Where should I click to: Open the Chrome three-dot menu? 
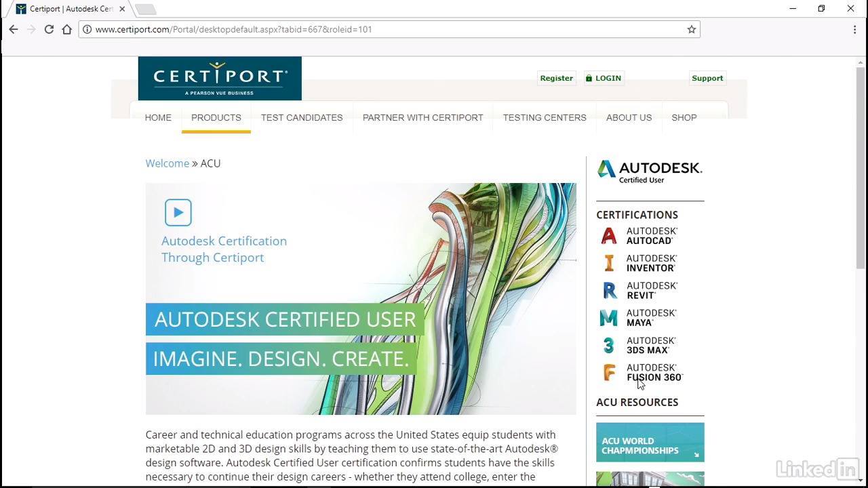(854, 29)
